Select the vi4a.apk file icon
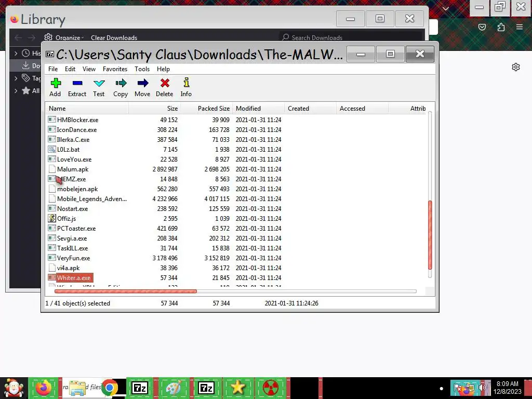 pyautogui.click(x=52, y=268)
